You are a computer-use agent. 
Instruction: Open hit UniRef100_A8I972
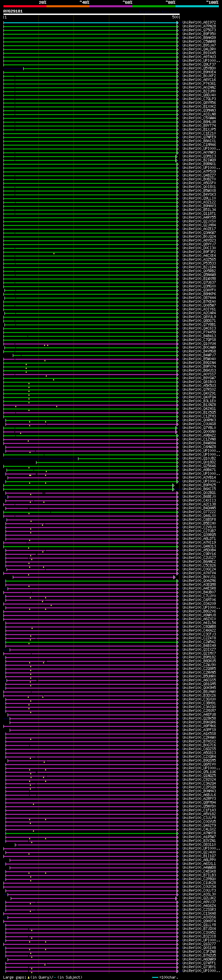[x=199, y=23]
